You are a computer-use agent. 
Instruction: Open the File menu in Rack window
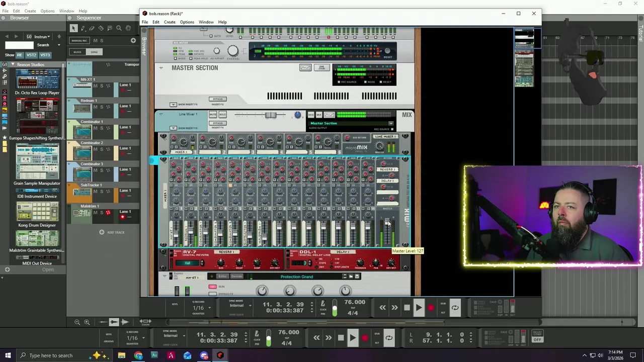point(145,22)
